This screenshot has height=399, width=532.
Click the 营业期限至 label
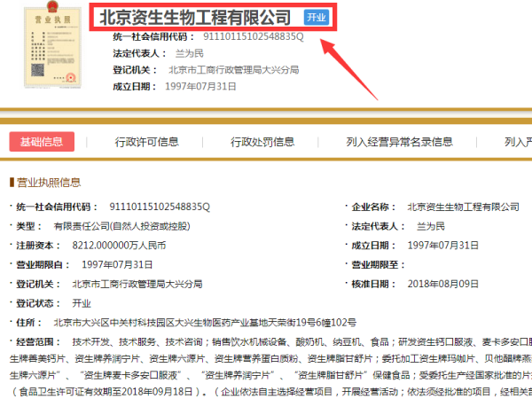click(x=378, y=264)
